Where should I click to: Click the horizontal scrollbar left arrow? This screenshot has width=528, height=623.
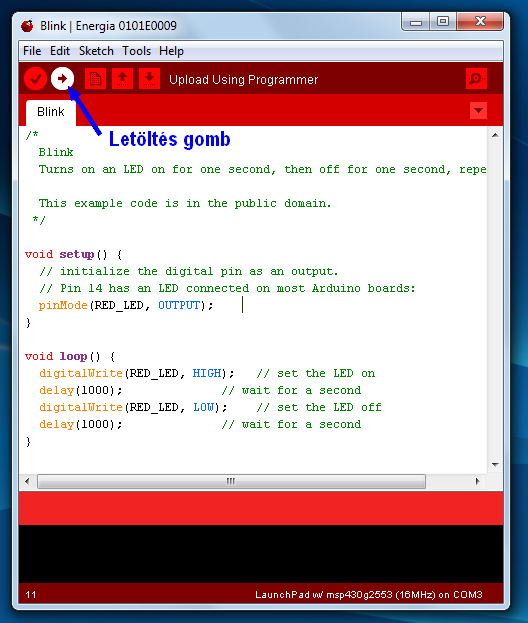click(27, 482)
